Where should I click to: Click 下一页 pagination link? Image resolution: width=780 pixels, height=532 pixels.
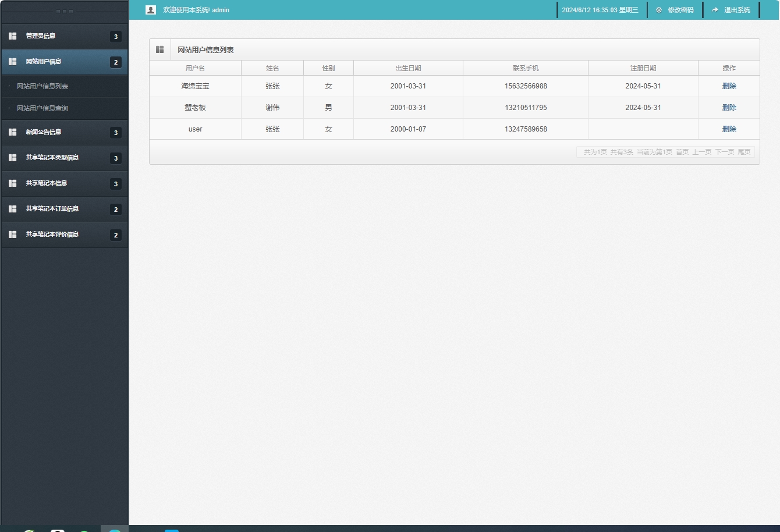pyautogui.click(x=725, y=152)
